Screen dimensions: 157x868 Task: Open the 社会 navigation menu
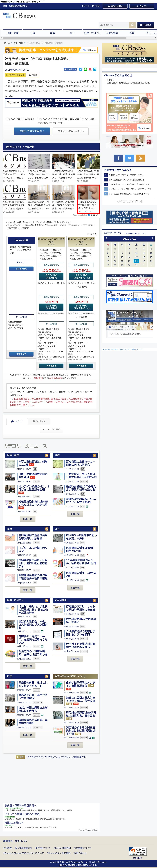pyautogui.click(x=72, y=33)
